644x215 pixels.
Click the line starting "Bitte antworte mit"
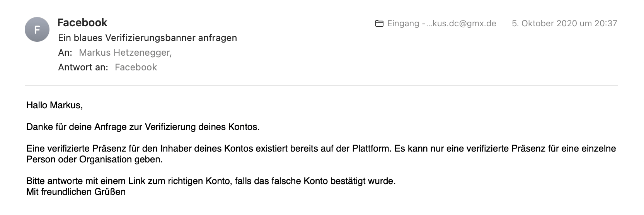211,181
